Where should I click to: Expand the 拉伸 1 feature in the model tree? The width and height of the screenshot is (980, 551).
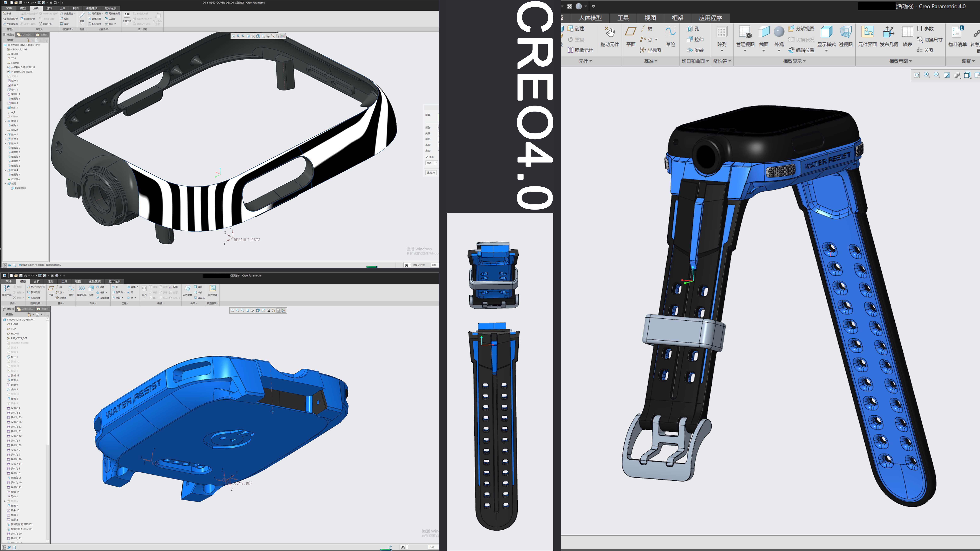5,135
